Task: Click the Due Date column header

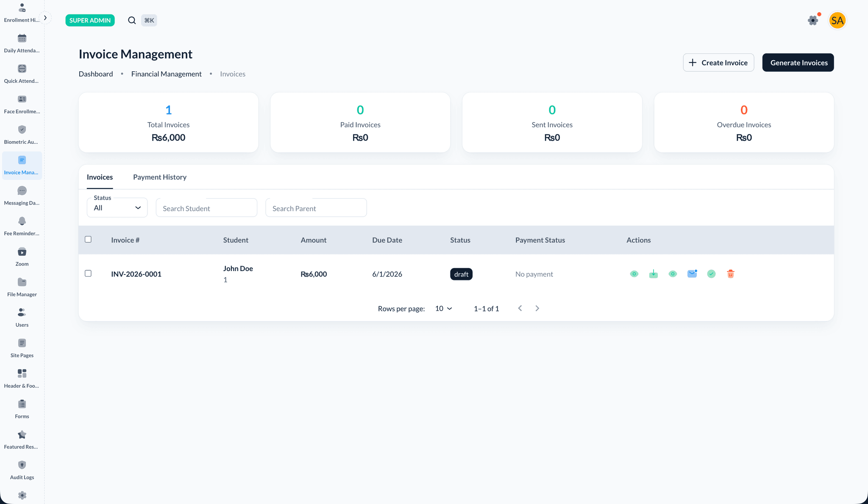Action: coord(387,240)
